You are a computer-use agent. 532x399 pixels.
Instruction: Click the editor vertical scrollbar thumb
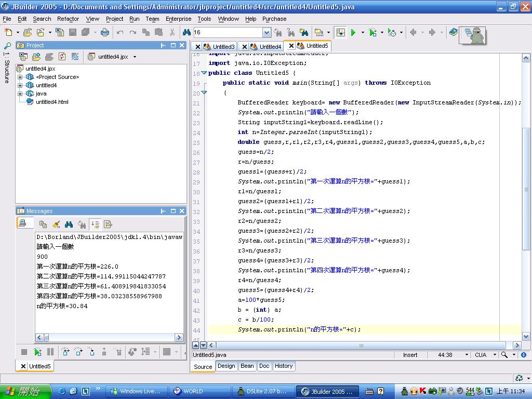526,189
